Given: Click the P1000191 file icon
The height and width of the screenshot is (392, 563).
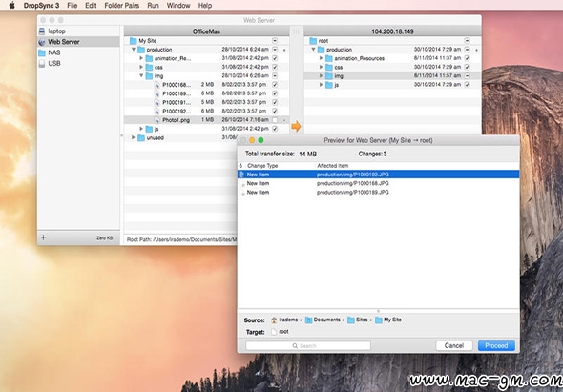Looking at the screenshot, I should click(x=156, y=102).
